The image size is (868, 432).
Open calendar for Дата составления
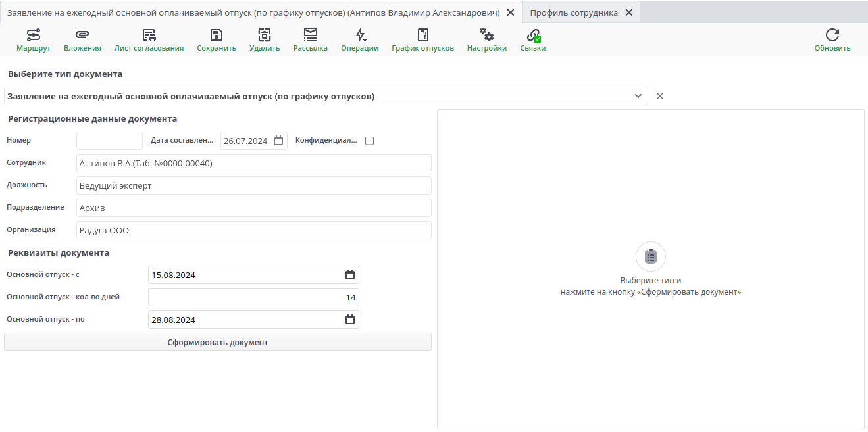coord(278,141)
